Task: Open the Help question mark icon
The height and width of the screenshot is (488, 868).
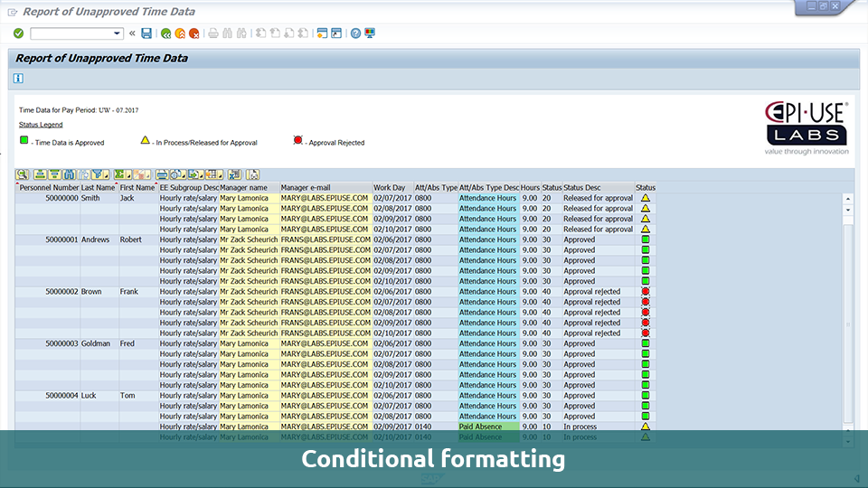Action: 355,33
